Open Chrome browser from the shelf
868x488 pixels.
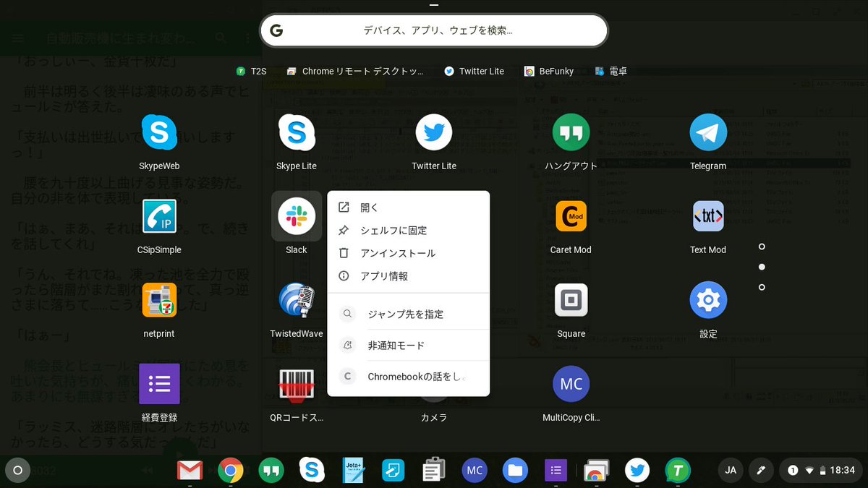231,471
